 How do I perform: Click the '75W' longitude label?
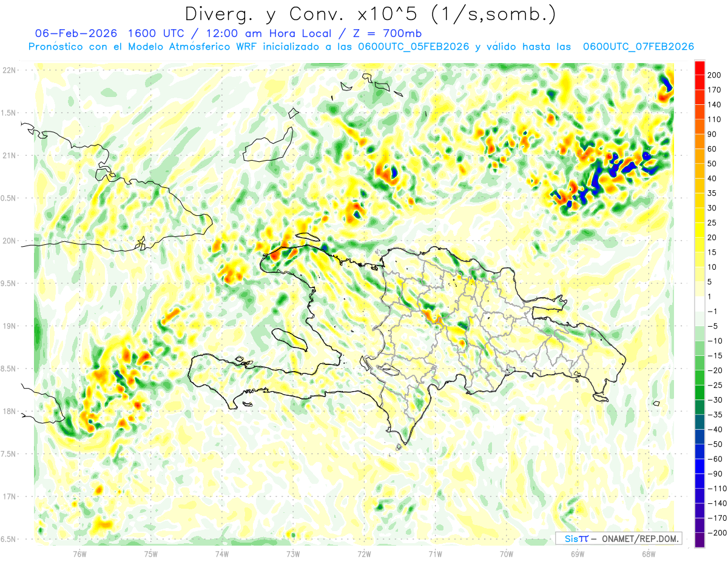click(150, 553)
